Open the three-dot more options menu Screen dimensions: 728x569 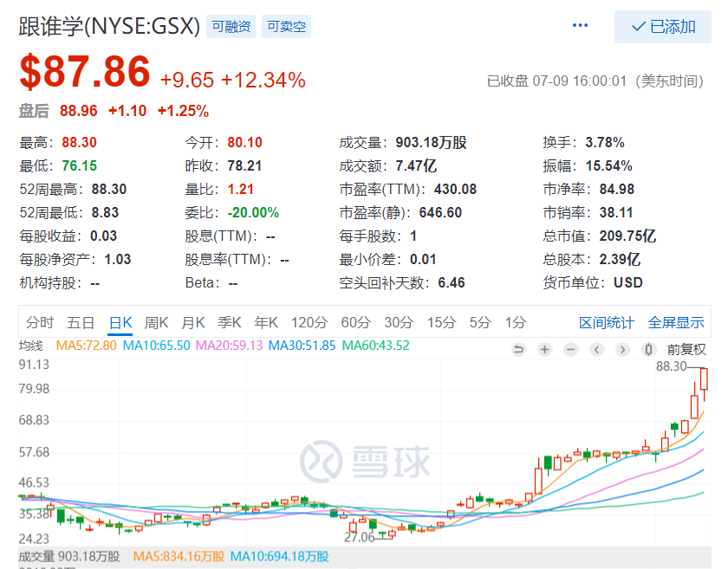[x=581, y=26]
